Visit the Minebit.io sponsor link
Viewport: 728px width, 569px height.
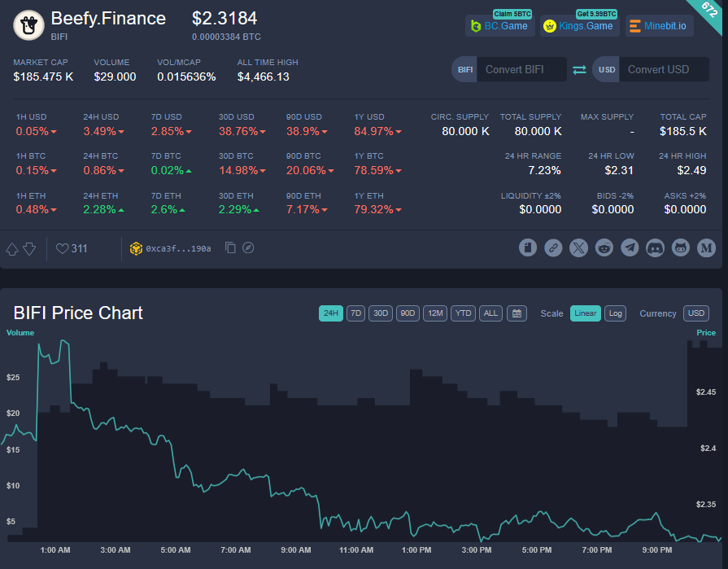pos(659,26)
